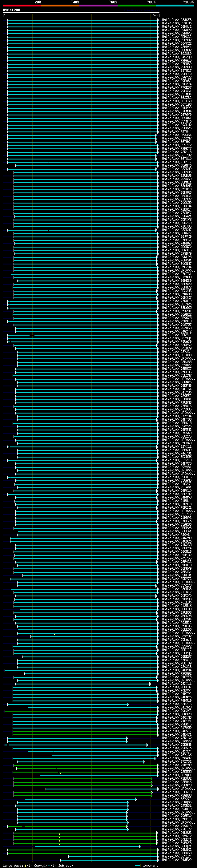Click the green ~80% identity legend segment
Viewport: 197px width, 868px height.
tap(137, 6)
